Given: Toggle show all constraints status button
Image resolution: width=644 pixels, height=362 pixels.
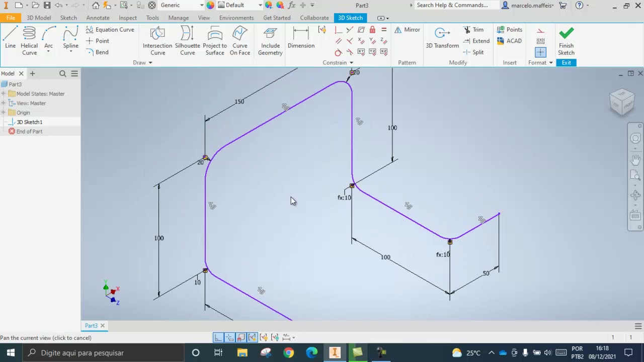Looking at the screenshot, I should pyautogui.click(x=264, y=337).
